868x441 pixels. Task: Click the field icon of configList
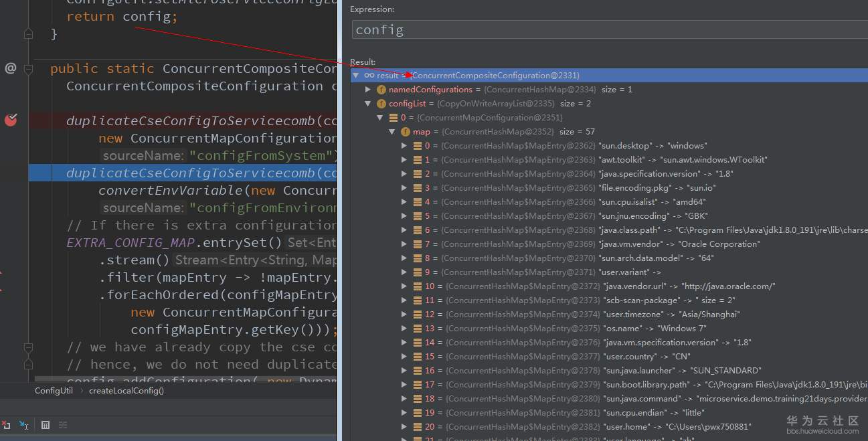[381, 104]
